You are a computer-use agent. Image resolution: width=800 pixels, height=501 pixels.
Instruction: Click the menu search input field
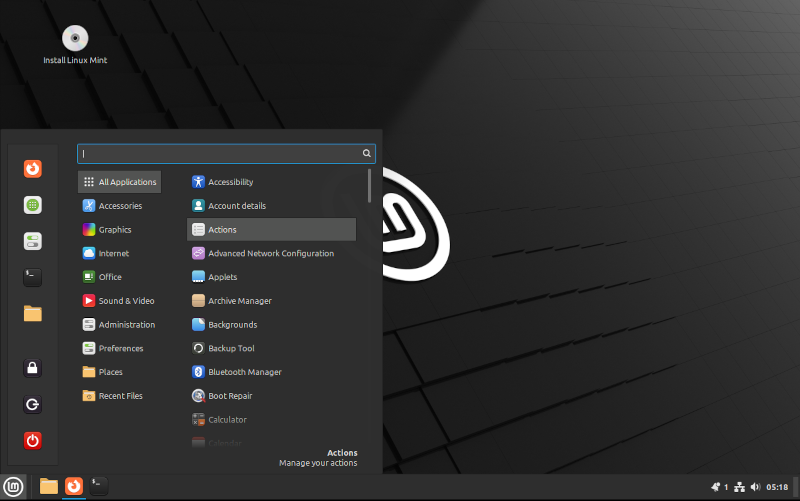coord(220,154)
